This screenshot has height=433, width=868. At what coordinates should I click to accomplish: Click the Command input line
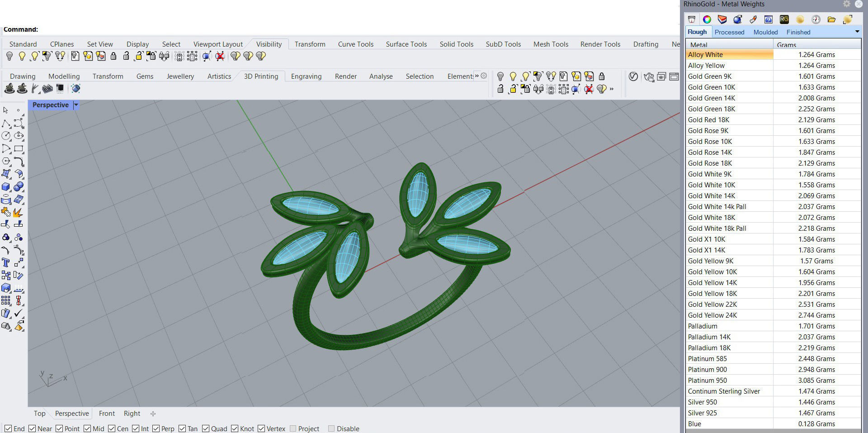339,29
